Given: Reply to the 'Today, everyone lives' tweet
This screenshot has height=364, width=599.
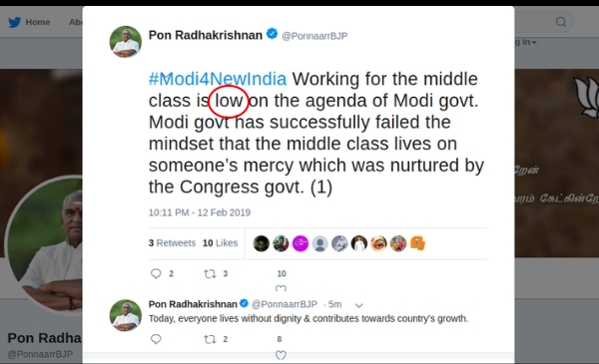Looking at the screenshot, I should [x=156, y=339].
